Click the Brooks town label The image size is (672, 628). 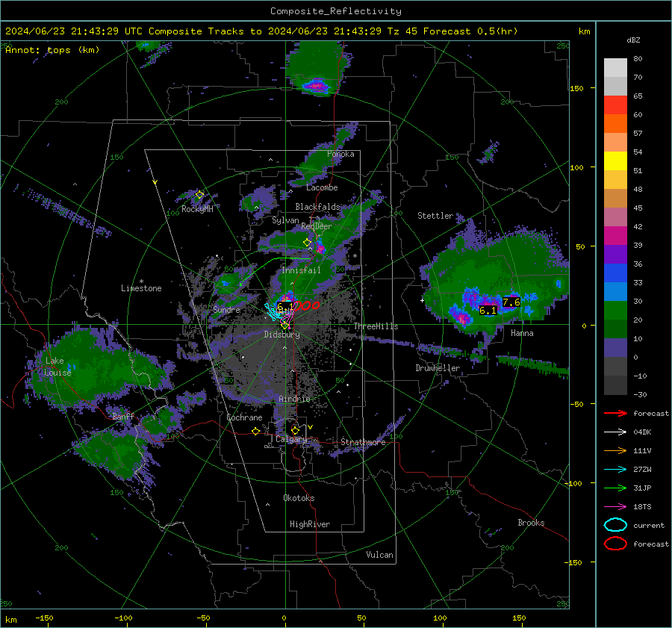531,523
